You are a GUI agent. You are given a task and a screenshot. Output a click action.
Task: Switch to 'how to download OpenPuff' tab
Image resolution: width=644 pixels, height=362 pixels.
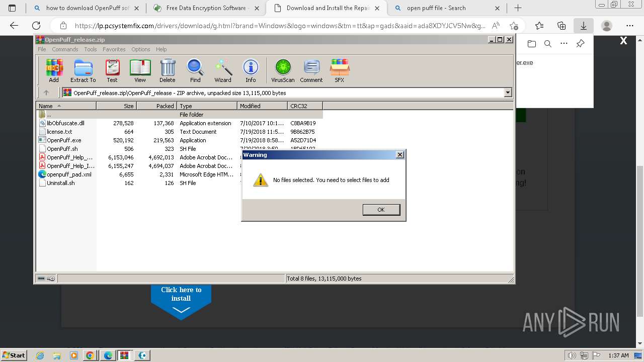click(x=86, y=8)
